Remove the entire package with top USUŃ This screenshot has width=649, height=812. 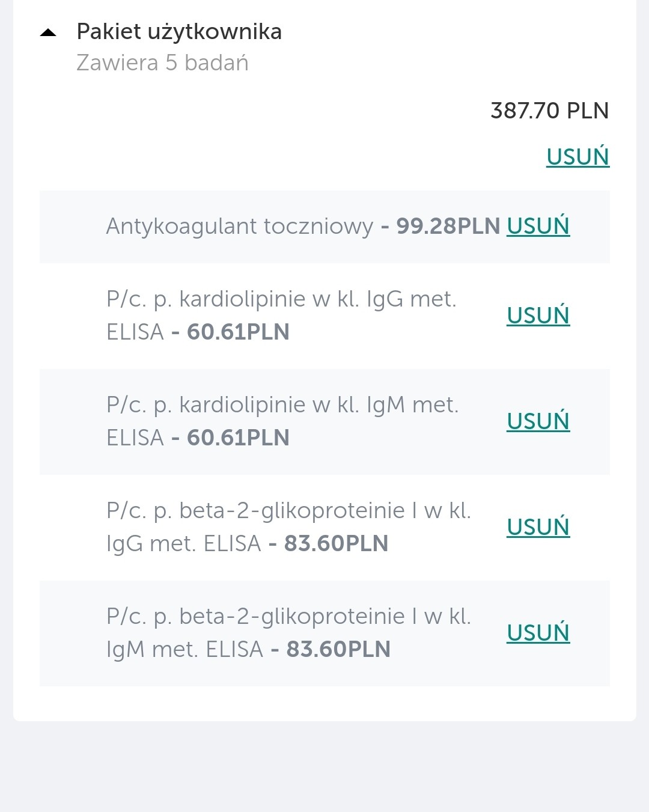coord(577,157)
